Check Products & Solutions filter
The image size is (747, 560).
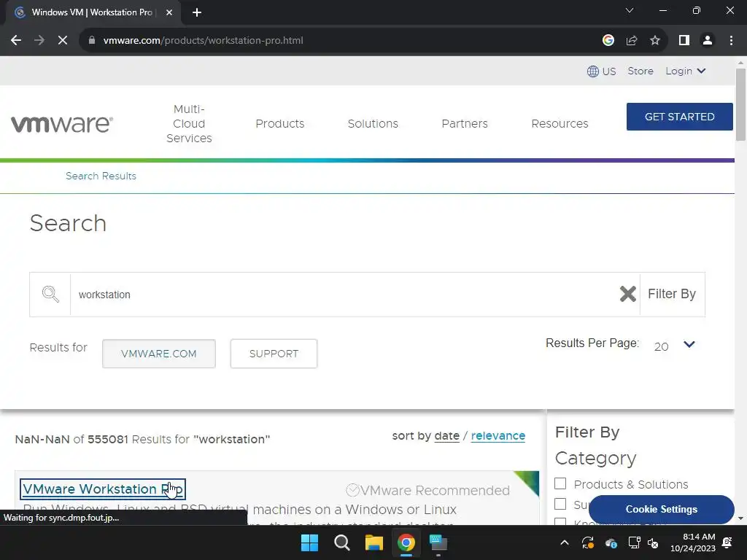point(560,484)
